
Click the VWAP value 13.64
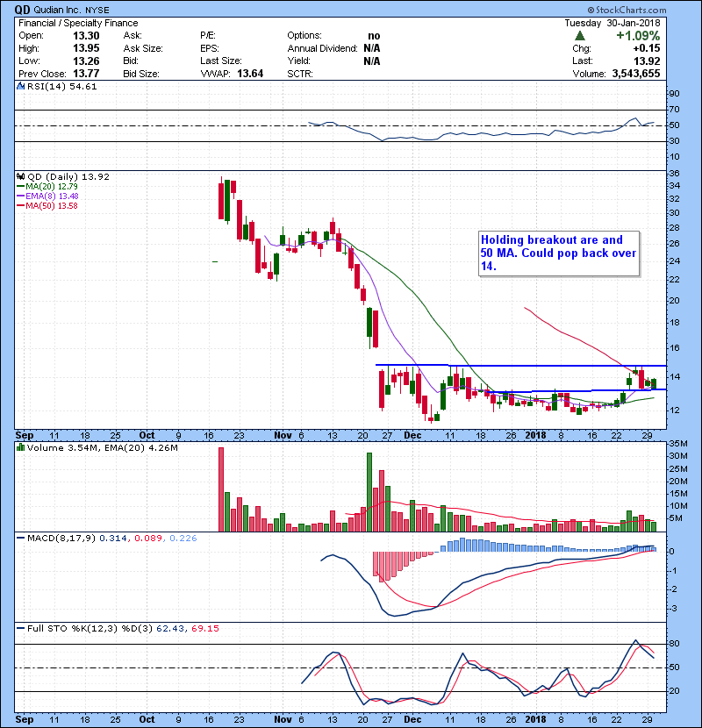pos(250,74)
